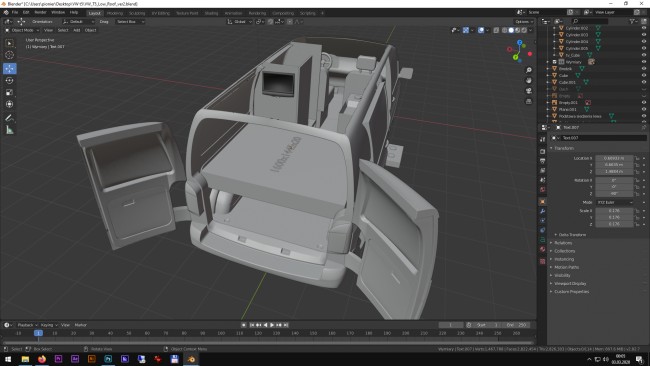
Task: Select the Transform tool in the toolbar
Action: tap(10, 104)
